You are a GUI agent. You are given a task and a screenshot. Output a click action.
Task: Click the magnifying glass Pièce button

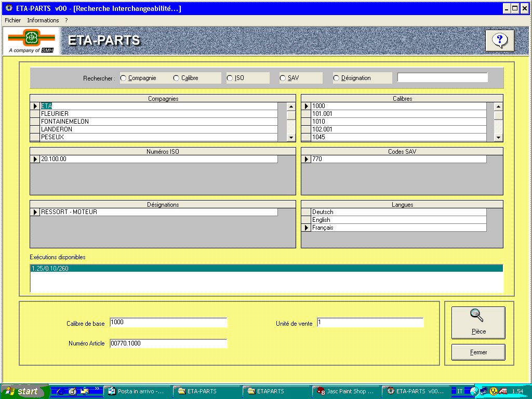tap(478, 322)
